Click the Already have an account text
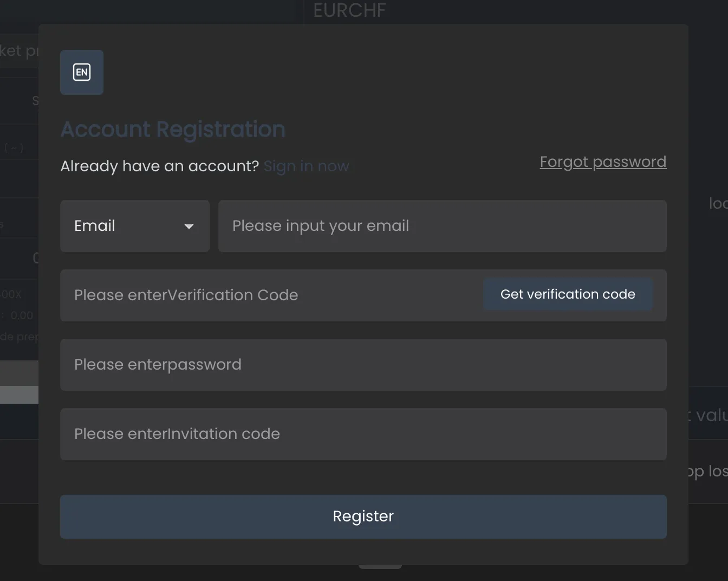 [160, 166]
